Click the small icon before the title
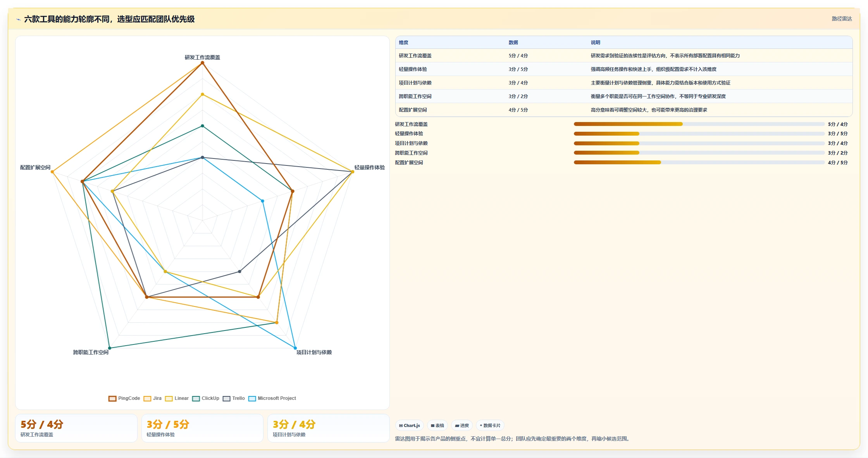The image size is (868, 458). 18,19
